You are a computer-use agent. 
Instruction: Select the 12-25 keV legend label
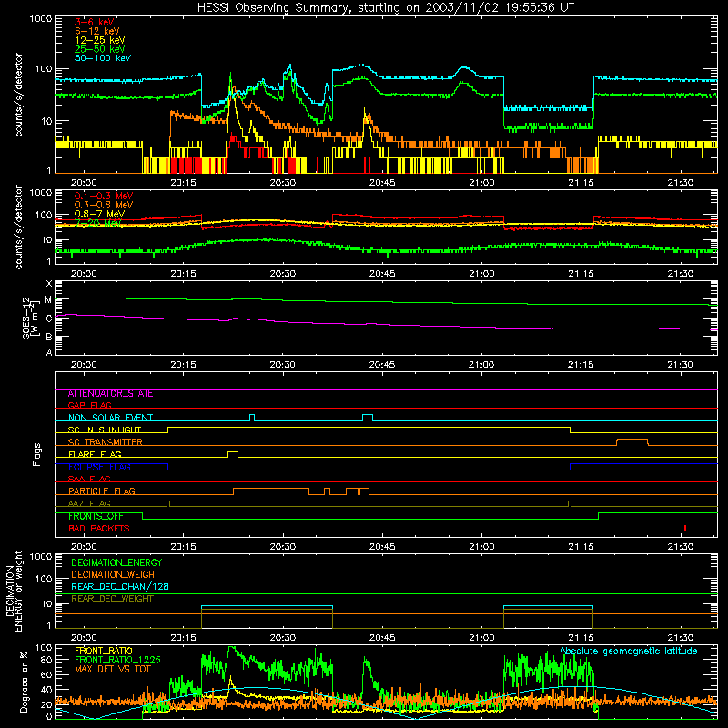point(100,40)
